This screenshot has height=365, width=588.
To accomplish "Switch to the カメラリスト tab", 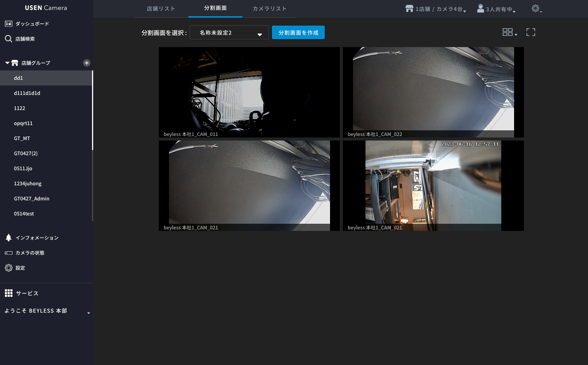I will [x=269, y=9].
